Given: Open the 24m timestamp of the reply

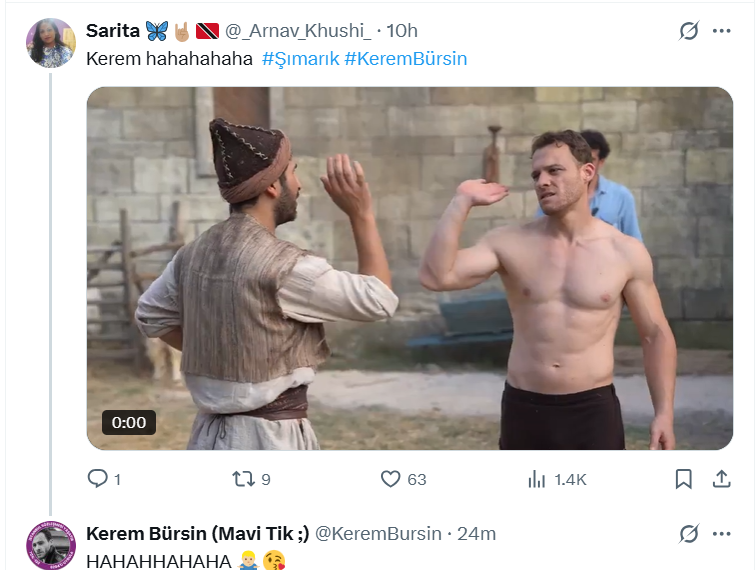Looking at the screenshot, I should tap(476, 534).
